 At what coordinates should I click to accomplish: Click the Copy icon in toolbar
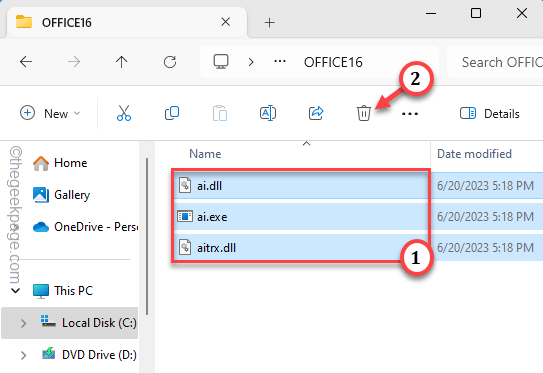(x=172, y=113)
